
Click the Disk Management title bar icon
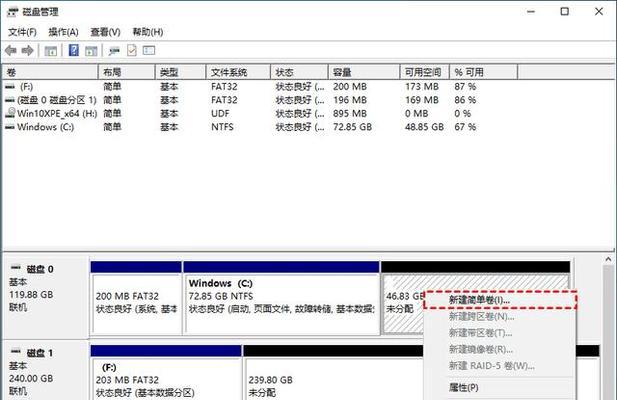click(13, 12)
